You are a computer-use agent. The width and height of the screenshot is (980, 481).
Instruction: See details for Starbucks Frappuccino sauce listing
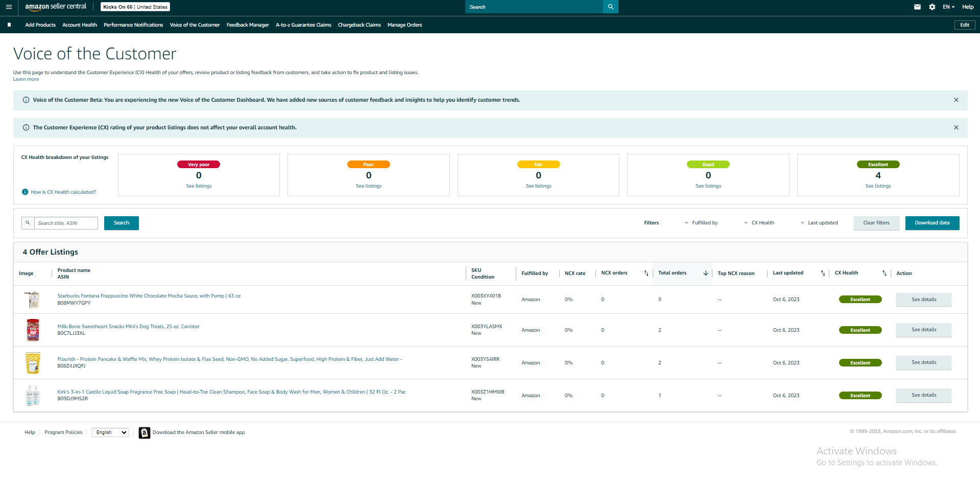[x=924, y=300]
